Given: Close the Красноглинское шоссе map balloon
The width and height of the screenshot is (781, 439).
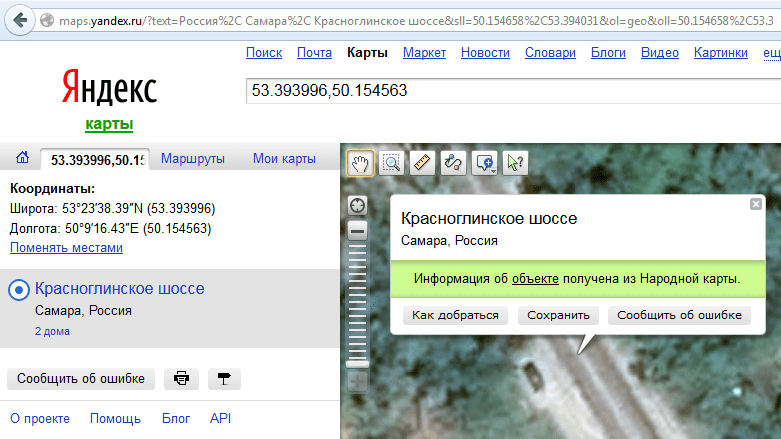Looking at the screenshot, I should [756, 204].
